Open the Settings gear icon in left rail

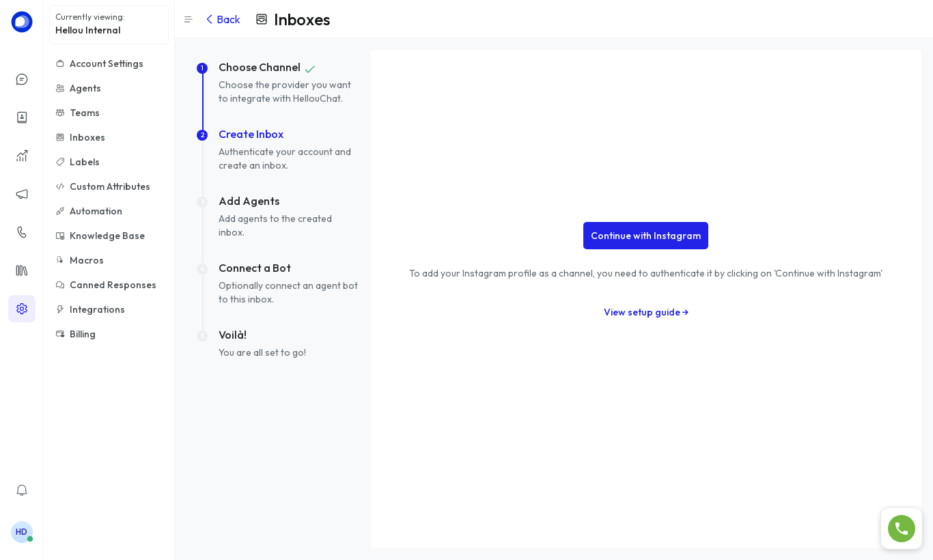(22, 309)
